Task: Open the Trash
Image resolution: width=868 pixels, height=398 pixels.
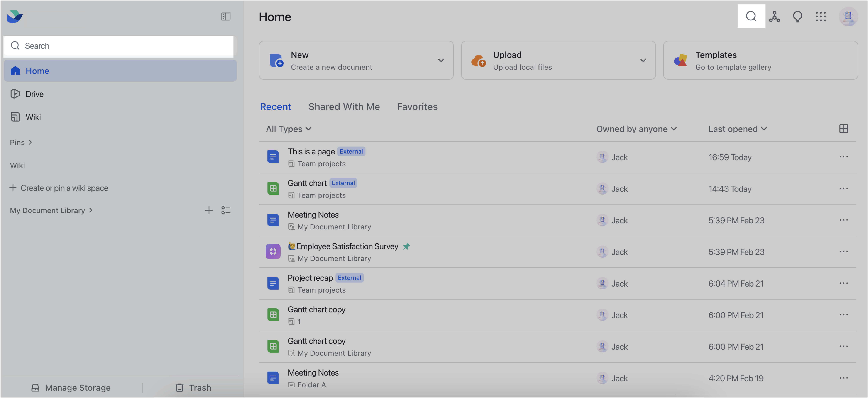Action: coord(193,388)
